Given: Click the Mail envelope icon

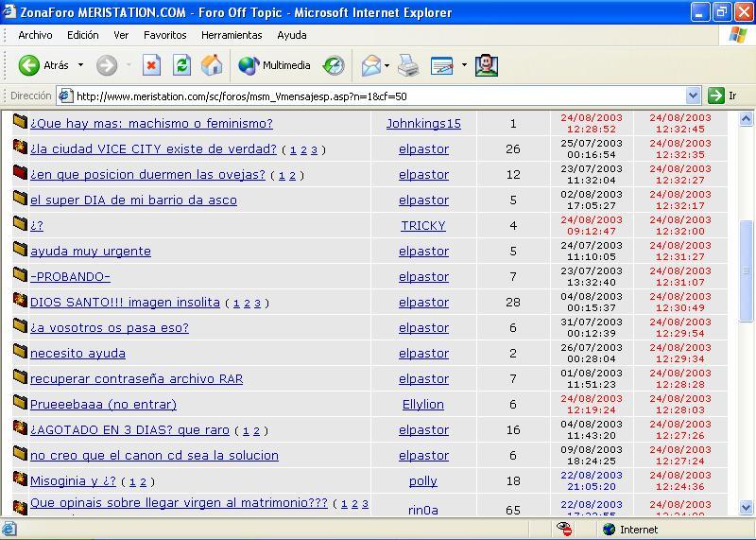Looking at the screenshot, I should [x=371, y=65].
